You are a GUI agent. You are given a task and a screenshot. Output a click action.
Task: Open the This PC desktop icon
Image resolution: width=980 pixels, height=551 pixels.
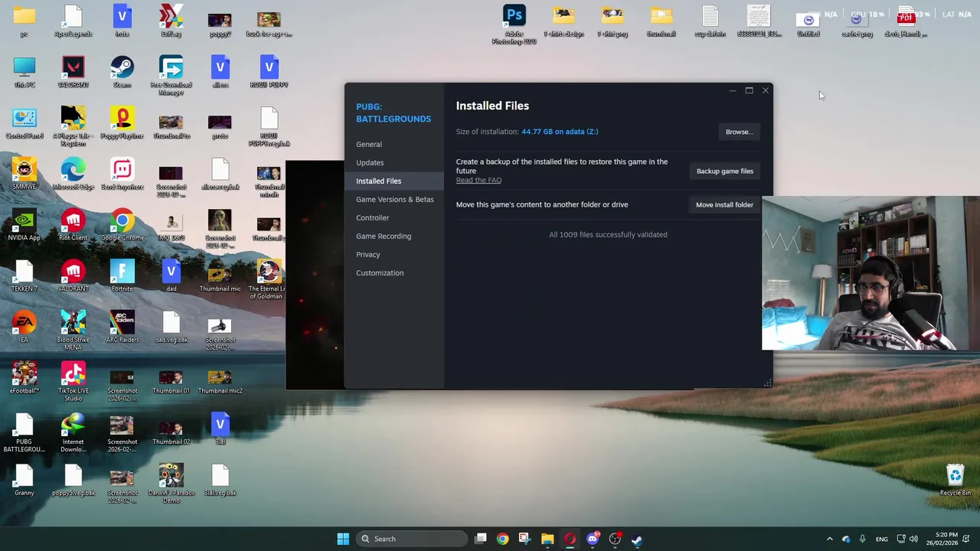tap(24, 73)
